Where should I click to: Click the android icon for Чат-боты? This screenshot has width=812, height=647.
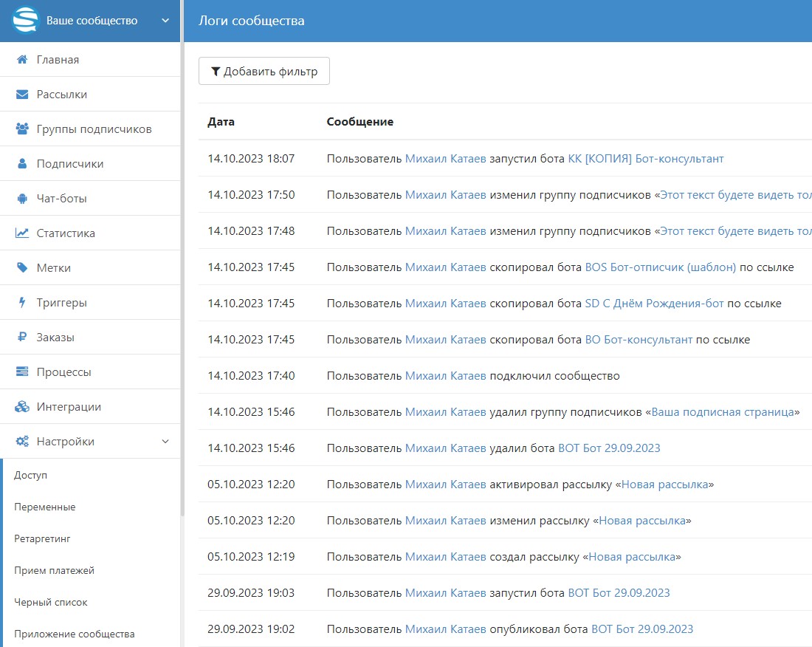tap(22, 199)
